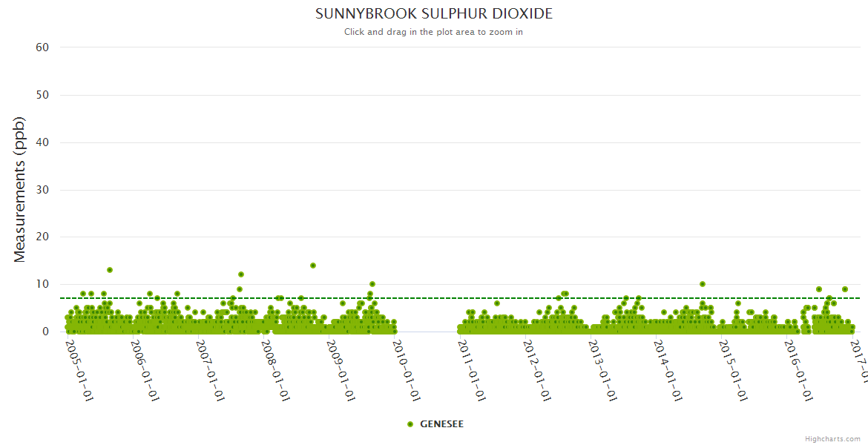Screen dimensions: 868x445
Task: Select the 10 ppb data point in 2014
Action: 703,284
